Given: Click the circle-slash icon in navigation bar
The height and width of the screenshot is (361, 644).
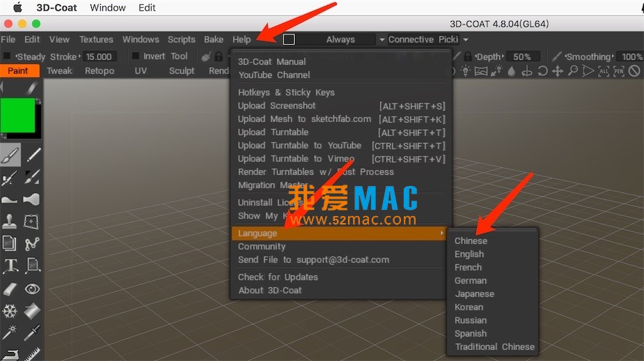Looking at the screenshot, I should click(x=634, y=71).
